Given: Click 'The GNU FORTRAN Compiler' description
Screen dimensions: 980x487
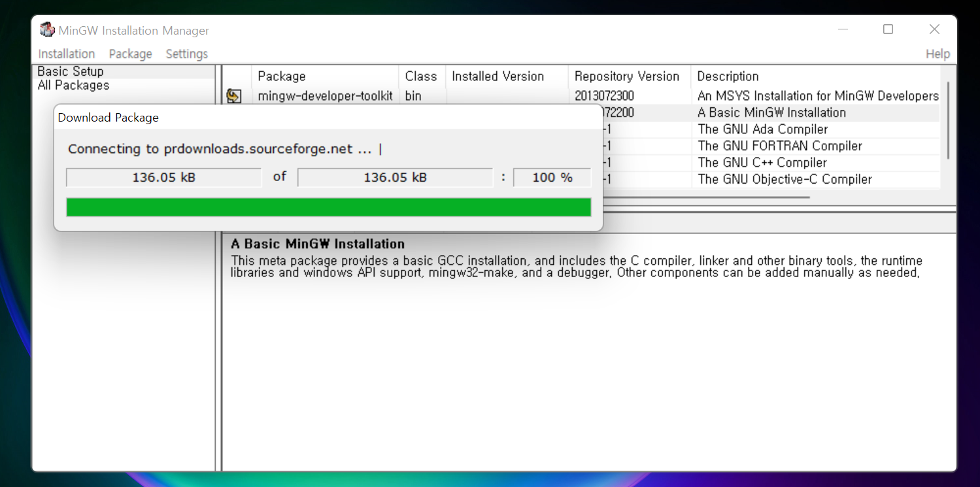Looking at the screenshot, I should pyautogui.click(x=780, y=146).
